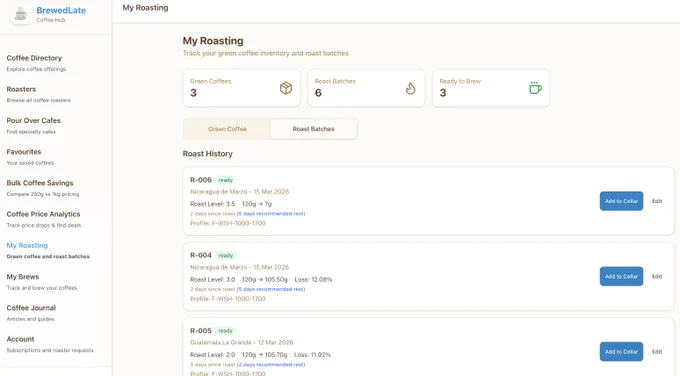The height and width of the screenshot is (376, 680).
Task: Click the Roast History heading
Action: tap(208, 154)
